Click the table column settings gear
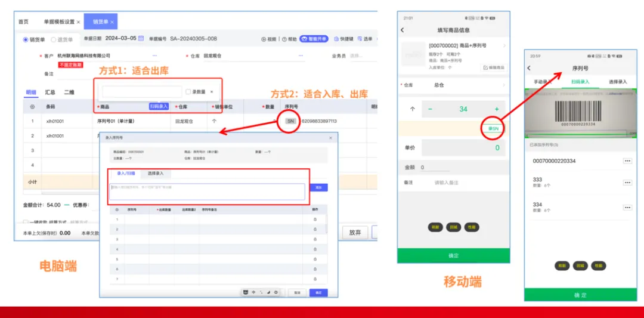This screenshot has width=644, height=318. point(32,106)
